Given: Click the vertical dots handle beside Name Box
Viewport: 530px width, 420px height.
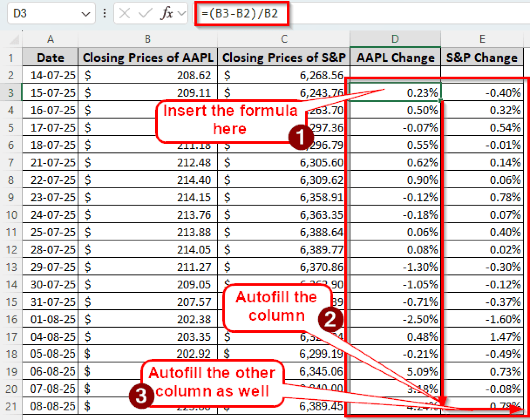Looking at the screenshot, I should [104, 14].
